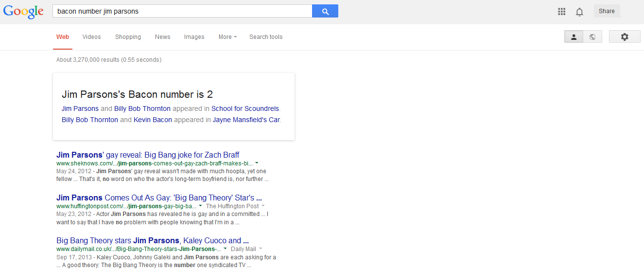Click the 'The Huffington Post' source label
644x270 pixels.
click(232, 206)
